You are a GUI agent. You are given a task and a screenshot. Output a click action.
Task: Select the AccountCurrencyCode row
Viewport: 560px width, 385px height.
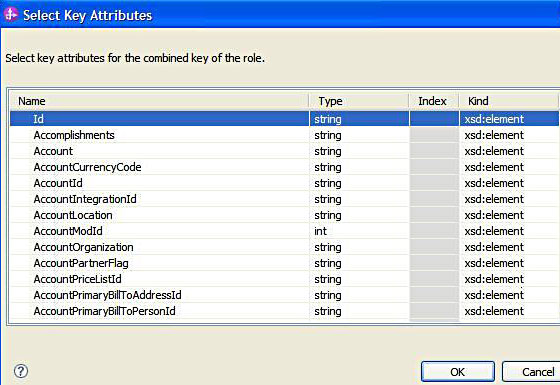click(x=284, y=167)
